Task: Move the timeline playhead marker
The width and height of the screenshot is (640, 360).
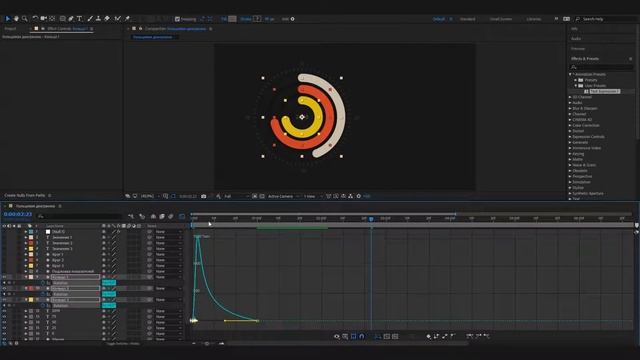Action: (371, 219)
